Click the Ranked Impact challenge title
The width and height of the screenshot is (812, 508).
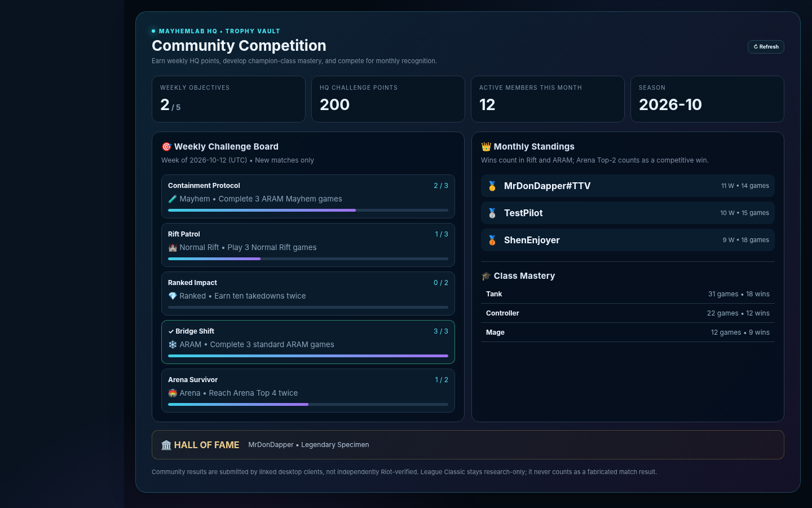pyautogui.click(x=192, y=283)
